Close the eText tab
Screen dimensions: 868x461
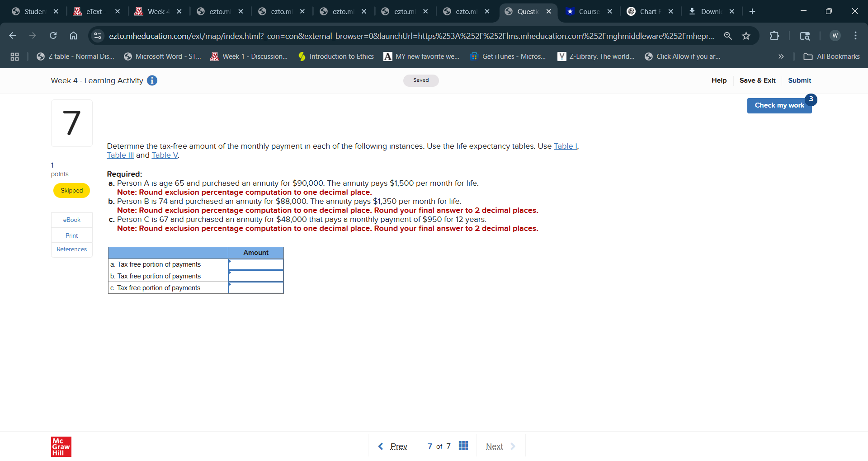click(118, 11)
